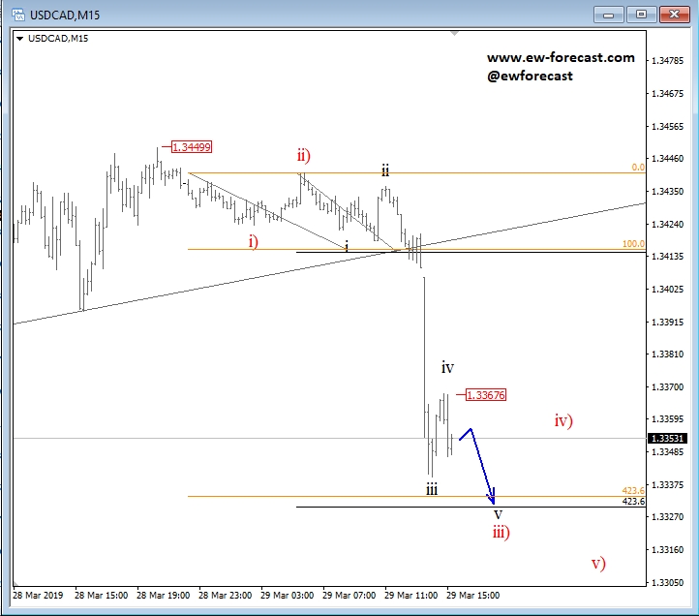Click the orange 423.6 Fibonacci label
699x616 pixels.
[x=633, y=491]
